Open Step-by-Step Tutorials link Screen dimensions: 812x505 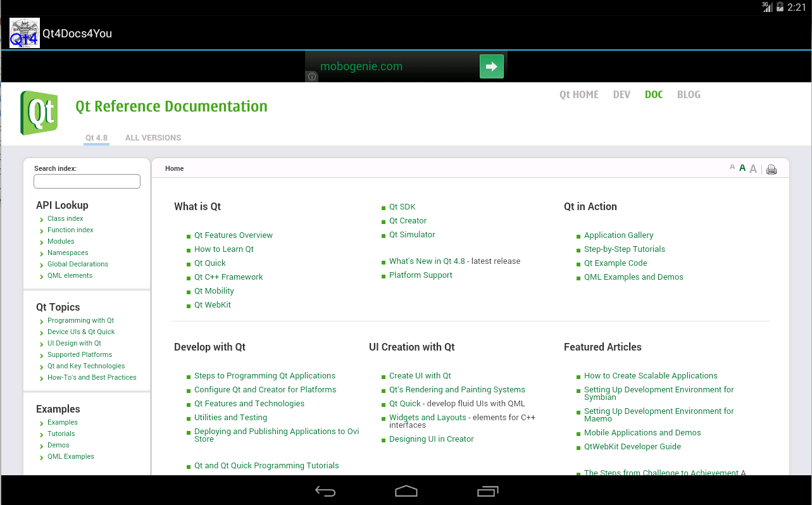(625, 249)
